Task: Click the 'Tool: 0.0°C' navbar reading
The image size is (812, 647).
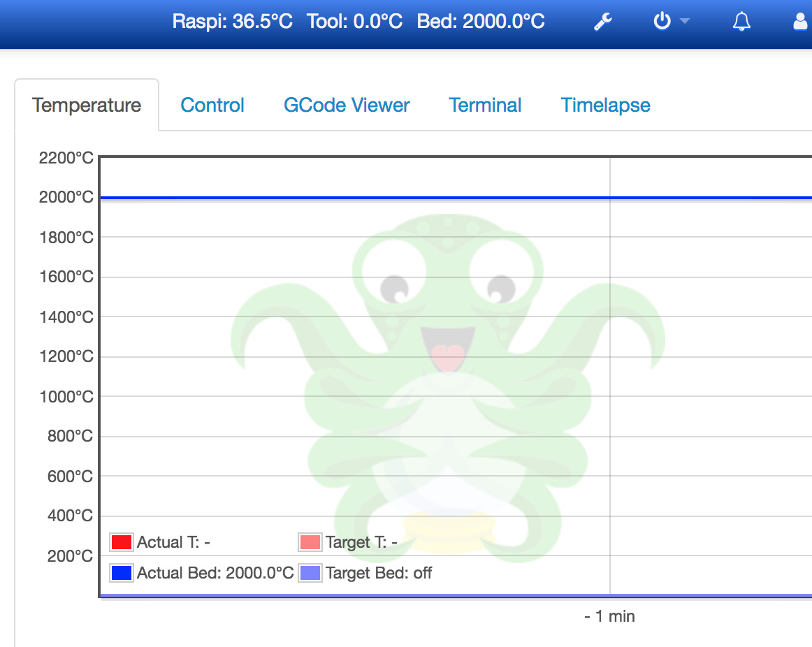Action: (x=355, y=22)
